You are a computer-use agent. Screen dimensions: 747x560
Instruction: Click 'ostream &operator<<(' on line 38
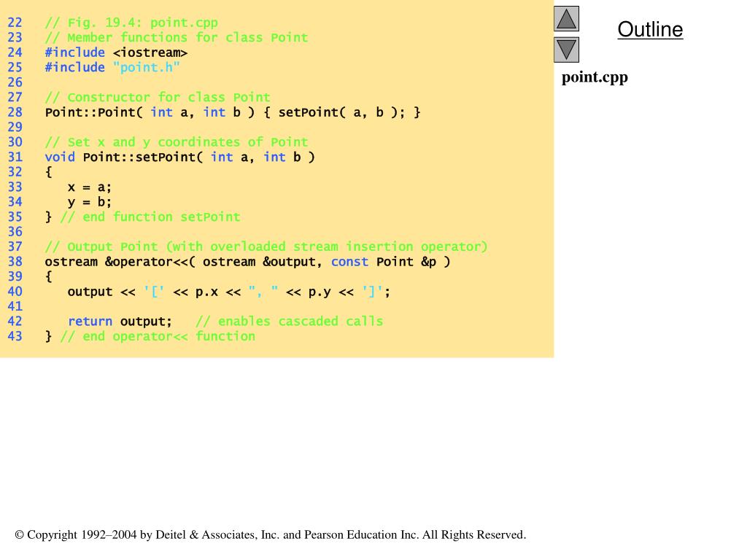120,262
